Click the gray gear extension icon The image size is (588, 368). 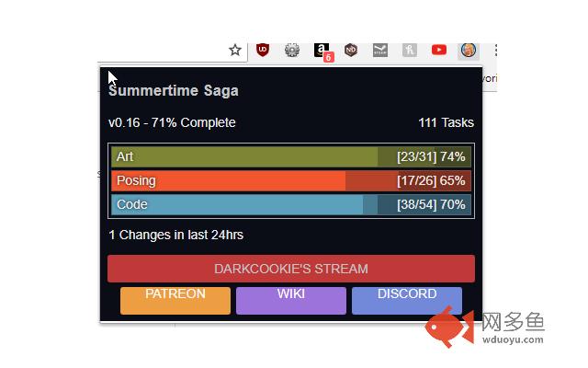coord(292,50)
